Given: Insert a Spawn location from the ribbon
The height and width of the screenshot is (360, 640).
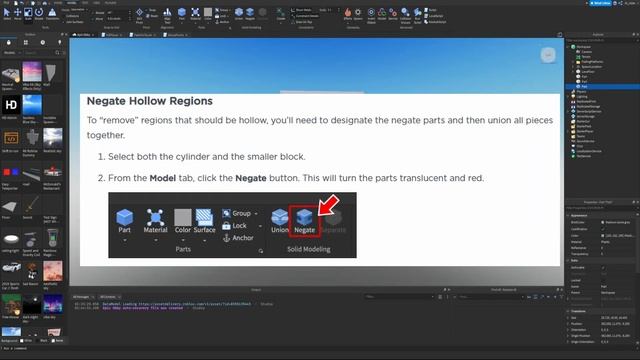Looking at the screenshot, I should pos(358,14).
